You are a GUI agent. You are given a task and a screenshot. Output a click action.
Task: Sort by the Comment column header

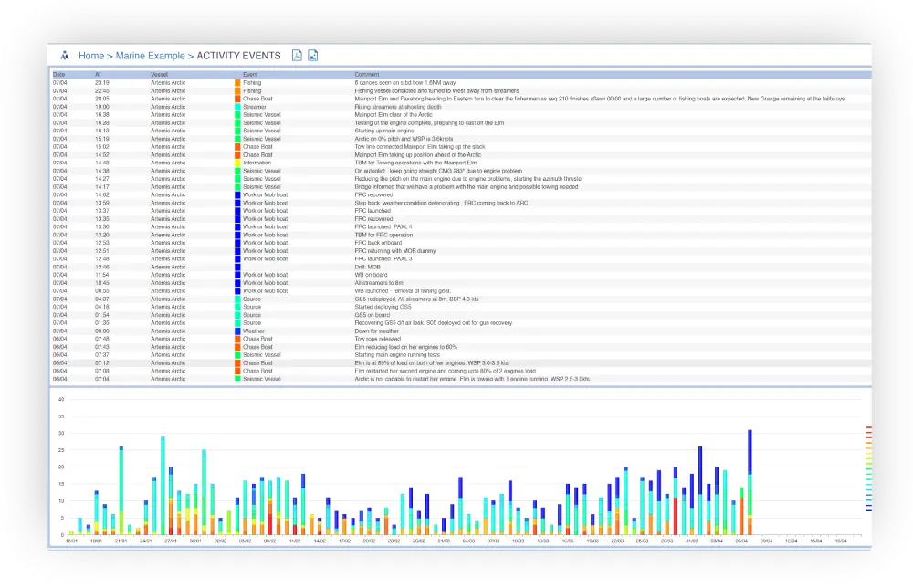367,75
